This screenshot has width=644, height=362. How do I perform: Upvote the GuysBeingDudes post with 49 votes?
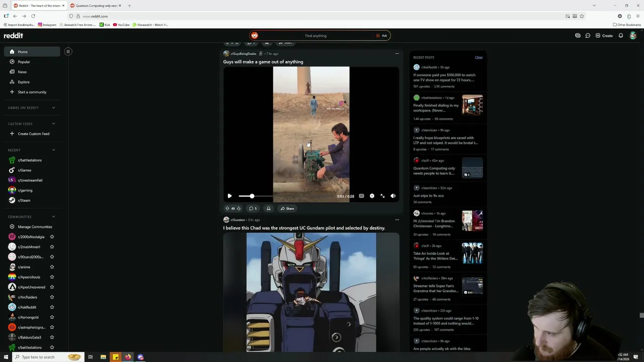point(227,208)
